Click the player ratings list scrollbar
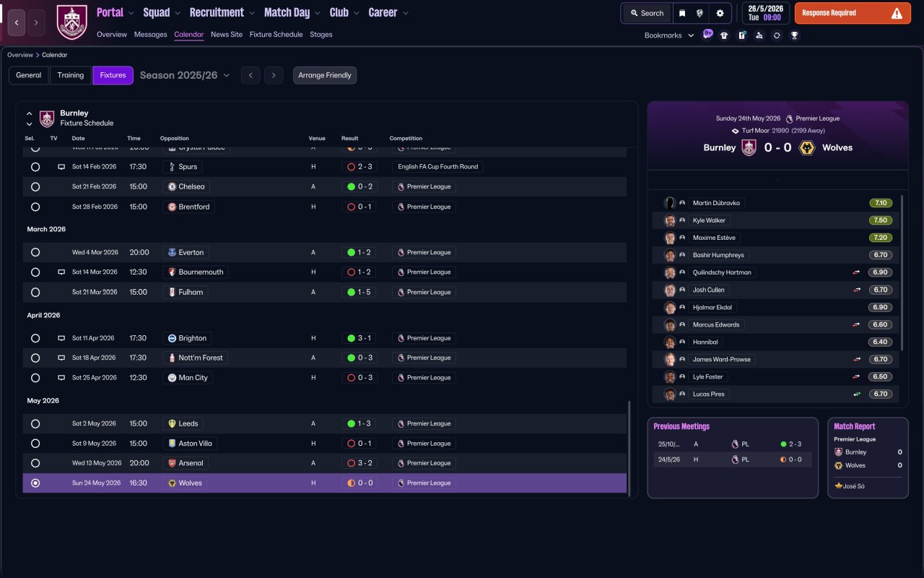 [902, 272]
